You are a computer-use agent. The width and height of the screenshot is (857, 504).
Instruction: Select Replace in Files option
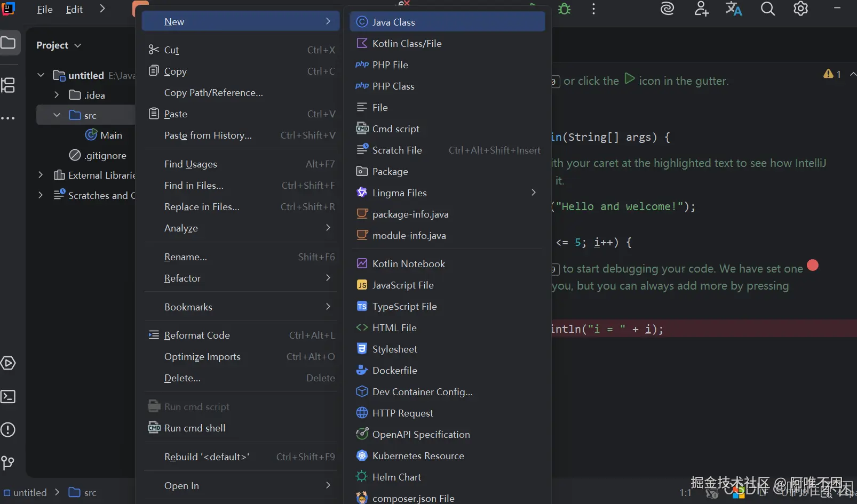[241, 207]
